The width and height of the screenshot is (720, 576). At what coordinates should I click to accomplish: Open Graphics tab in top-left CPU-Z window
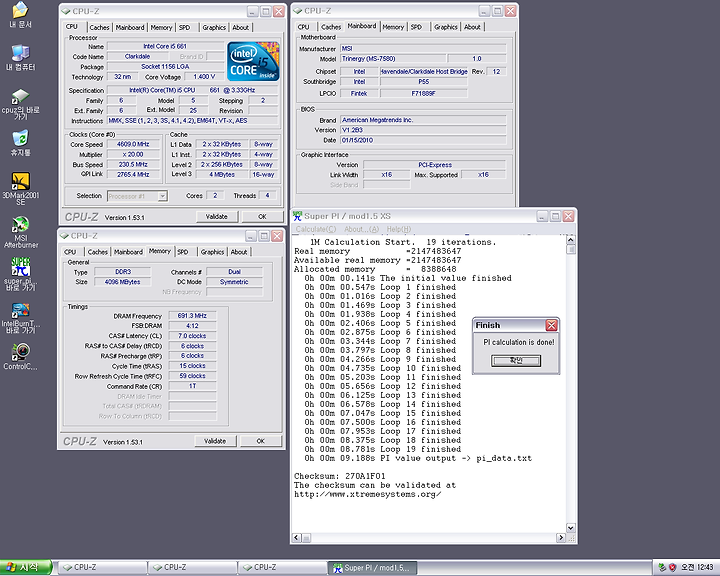[214, 28]
